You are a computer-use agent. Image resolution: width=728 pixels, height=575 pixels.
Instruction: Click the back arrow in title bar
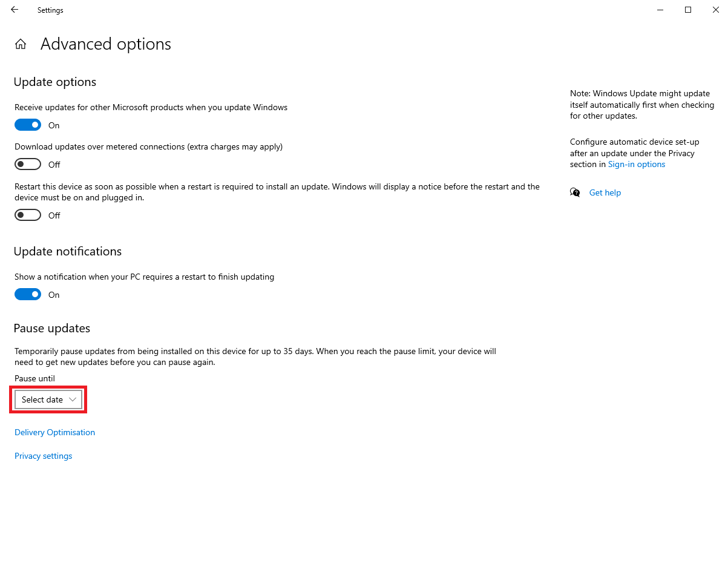[15, 10]
